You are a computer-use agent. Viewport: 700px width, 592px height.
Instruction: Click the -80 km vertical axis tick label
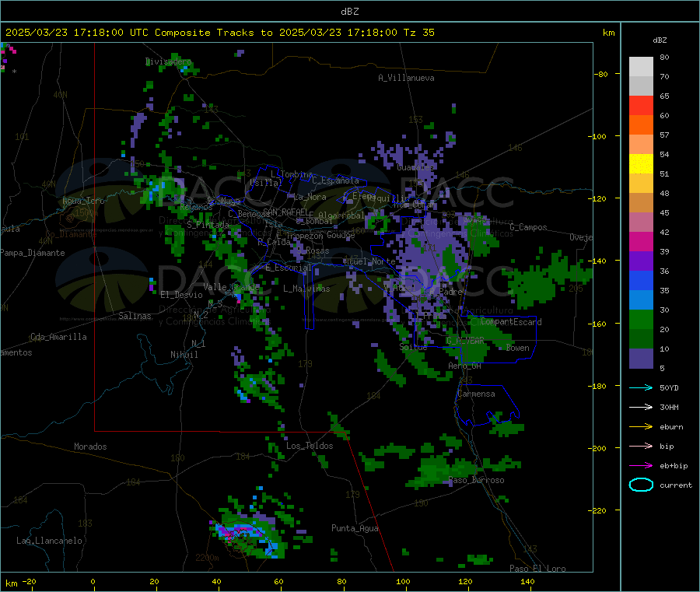600,74
